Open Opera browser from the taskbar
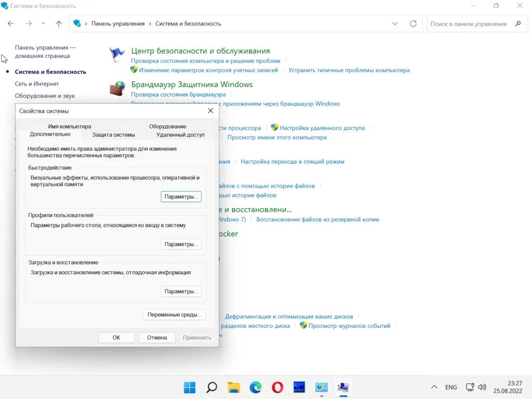Viewport: 532px width, 399px height. pos(277,387)
